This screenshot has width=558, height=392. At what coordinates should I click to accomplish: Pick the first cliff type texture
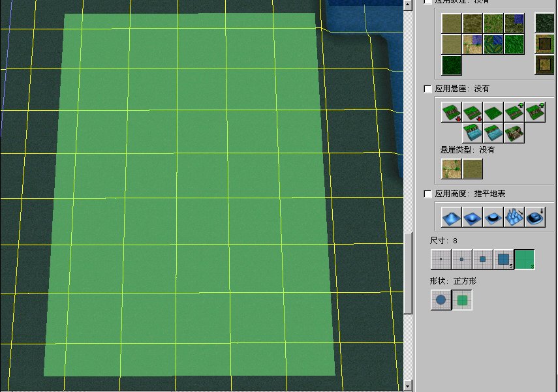pyautogui.click(x=452, y=169)
